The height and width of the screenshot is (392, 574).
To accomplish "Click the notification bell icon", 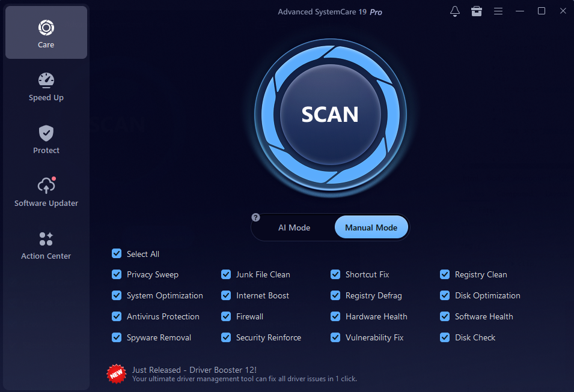I will [x=455, y=11].
